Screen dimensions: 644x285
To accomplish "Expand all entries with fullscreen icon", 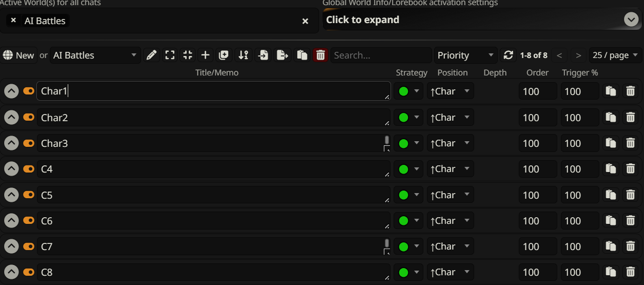I will tap(170, 55).
